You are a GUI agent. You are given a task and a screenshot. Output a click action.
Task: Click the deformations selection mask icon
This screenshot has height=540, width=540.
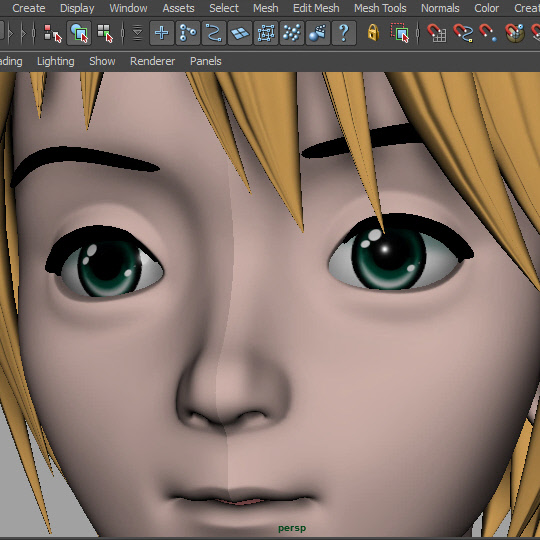coord(266,33)
